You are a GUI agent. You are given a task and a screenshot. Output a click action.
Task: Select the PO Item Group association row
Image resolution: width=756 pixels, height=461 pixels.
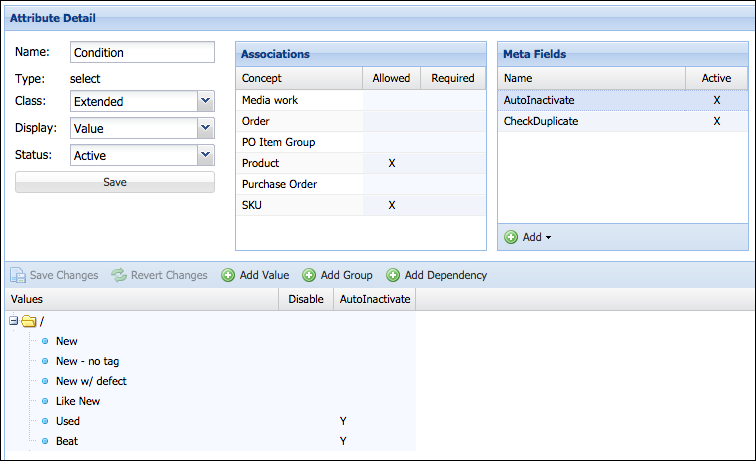pyautogui.click(x=361, y=142)
